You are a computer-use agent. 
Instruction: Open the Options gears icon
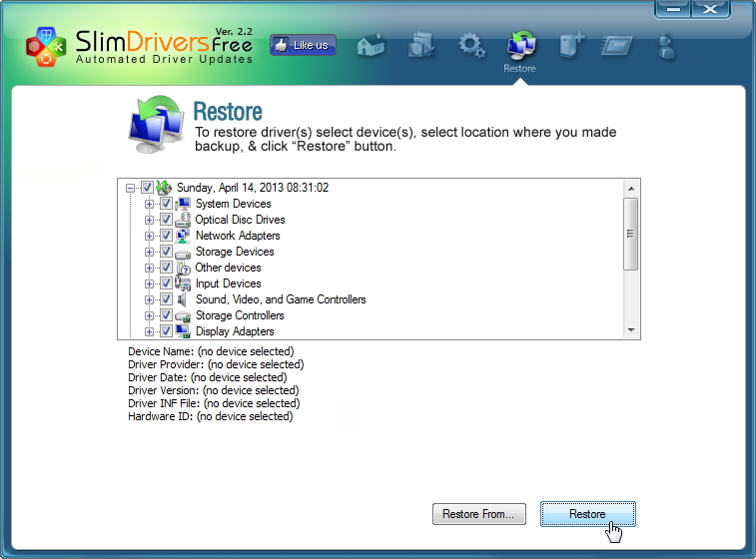tap(471, 46)
